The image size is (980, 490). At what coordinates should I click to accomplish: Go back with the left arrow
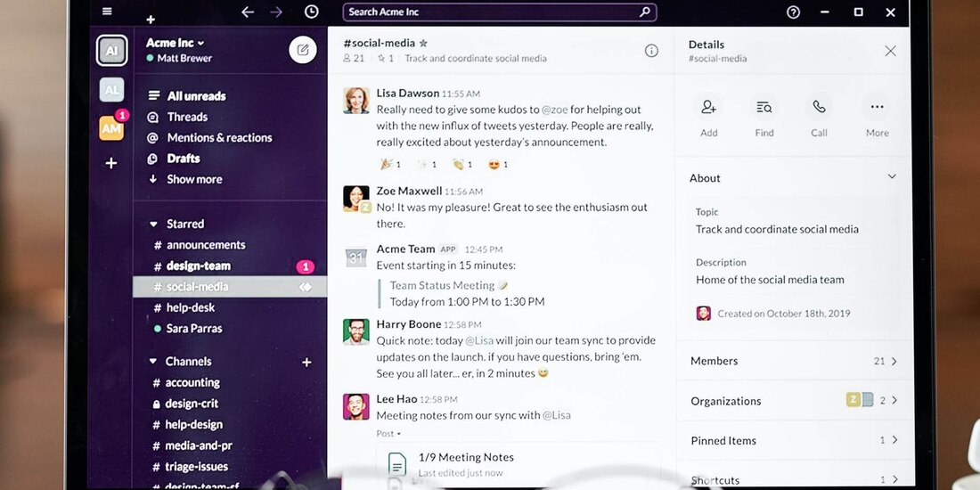(248, 12)
